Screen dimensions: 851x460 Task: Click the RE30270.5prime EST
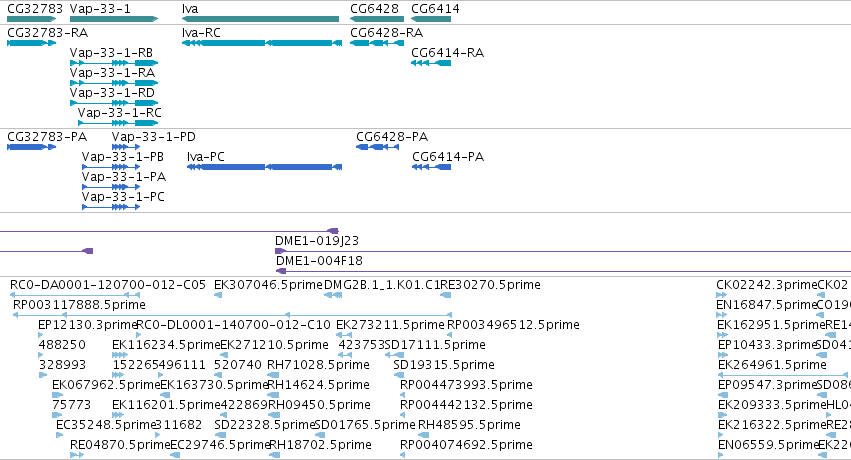coord(446,295)
